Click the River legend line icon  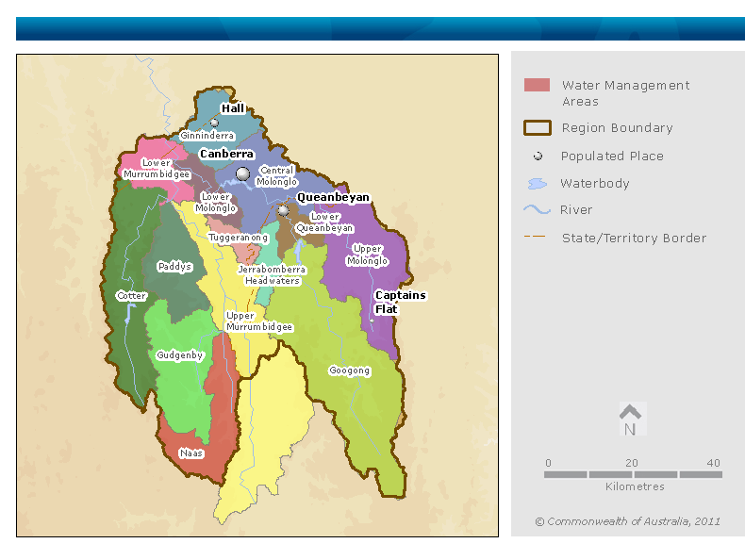(537, 209)
